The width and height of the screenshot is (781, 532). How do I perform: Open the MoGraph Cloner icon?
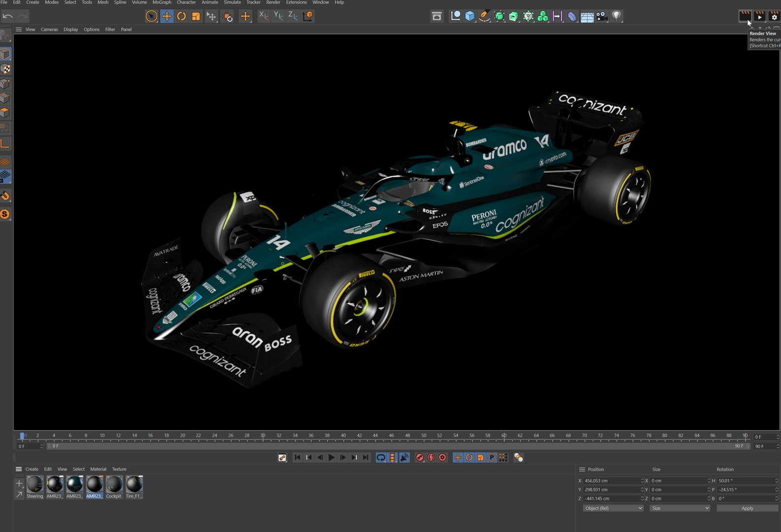coord(528,16)
